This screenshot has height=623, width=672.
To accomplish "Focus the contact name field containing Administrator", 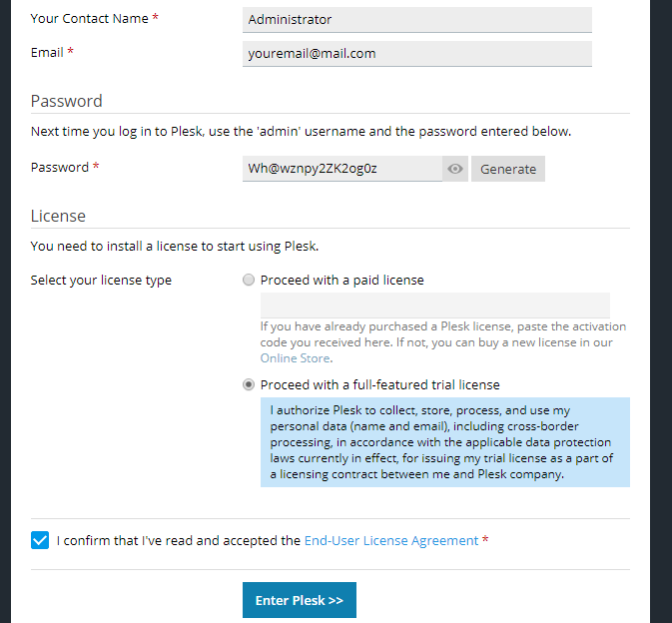I will coord(416,20).
